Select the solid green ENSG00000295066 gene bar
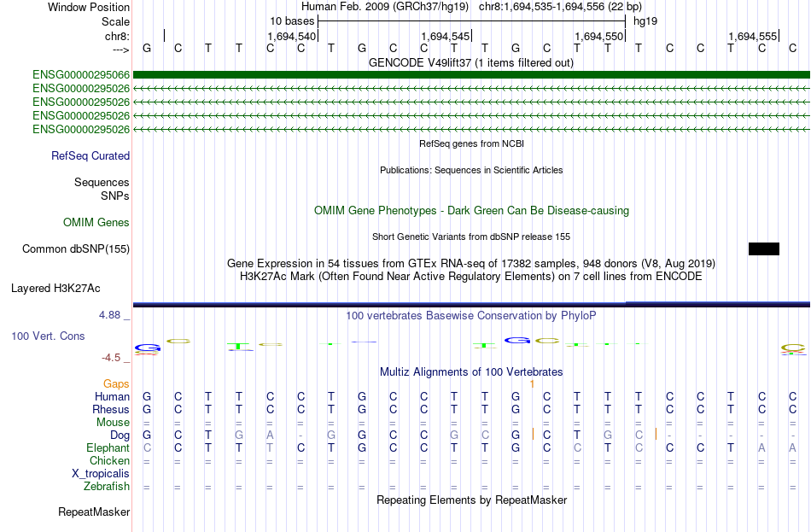The height and width of the screenshot is (532, 811). (471, 75)
